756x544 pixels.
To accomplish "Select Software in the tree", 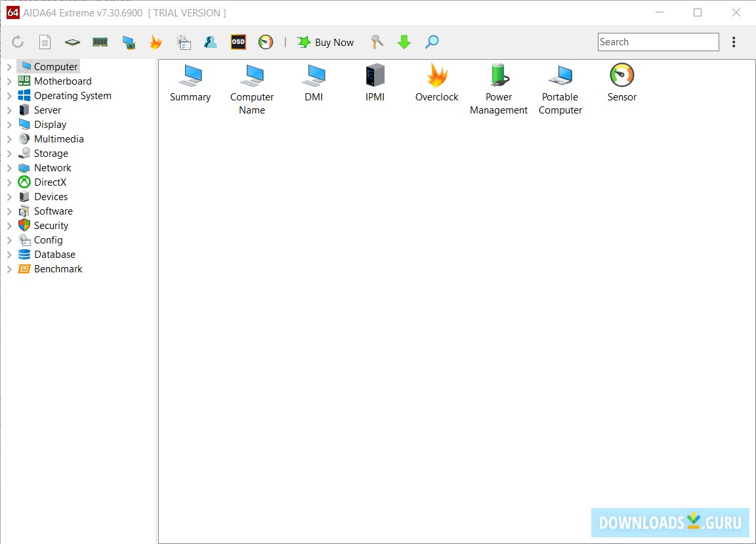I will pos(45,211).
